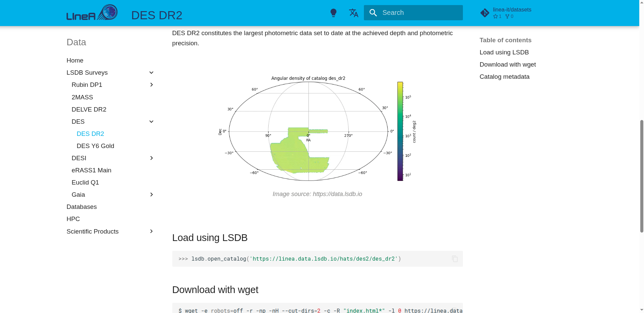
Task: Jump to Download with wget section
Action: pyautogui.click(x=507, y=65)
